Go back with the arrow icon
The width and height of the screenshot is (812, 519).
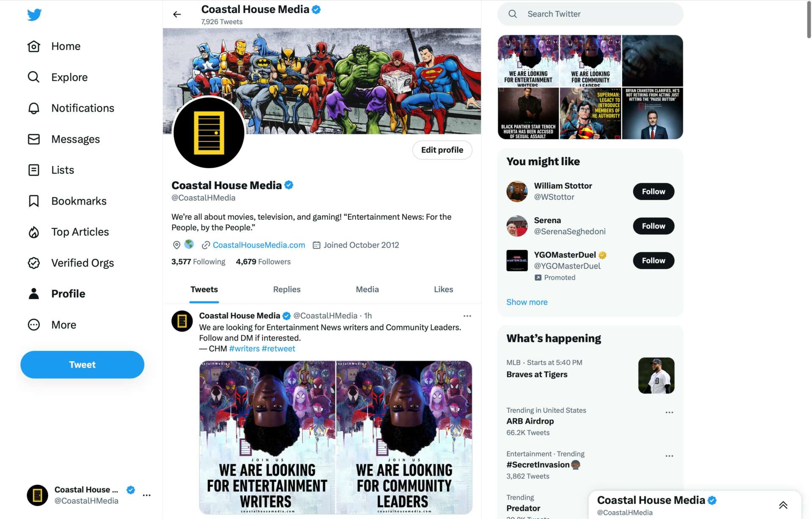click(177, 14)
